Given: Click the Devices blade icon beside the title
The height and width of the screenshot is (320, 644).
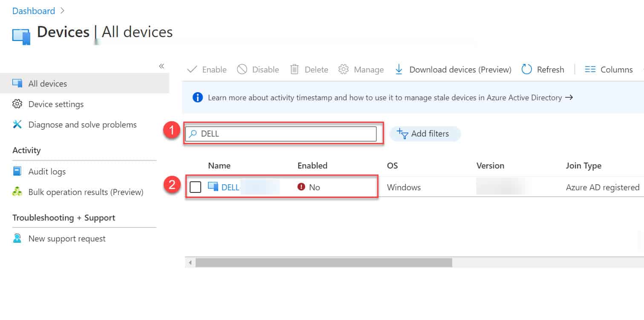Looking at the screenshot, I should (21, 37).
